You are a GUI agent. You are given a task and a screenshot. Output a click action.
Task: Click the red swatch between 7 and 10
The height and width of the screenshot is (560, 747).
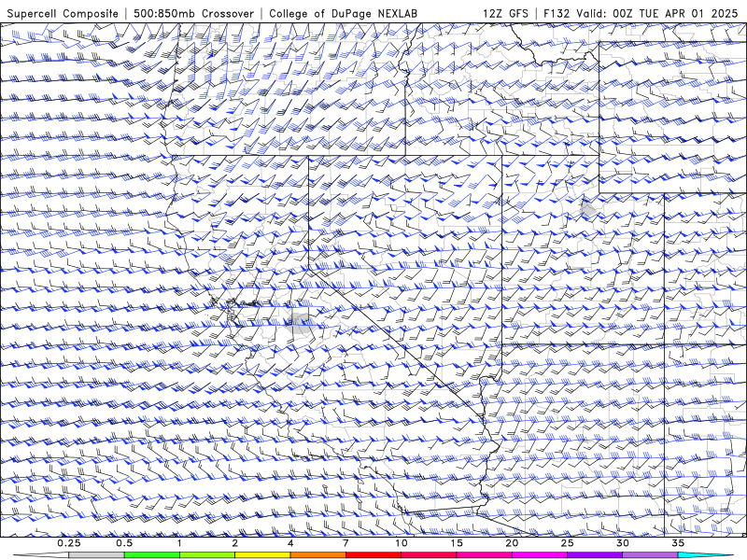(373, 555)
